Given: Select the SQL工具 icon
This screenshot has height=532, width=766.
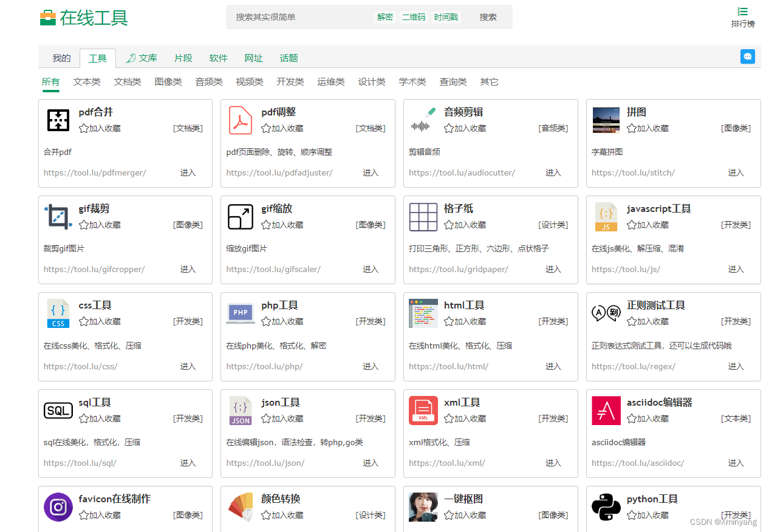Looking at the screenshot, I should (x=58, y=410).
